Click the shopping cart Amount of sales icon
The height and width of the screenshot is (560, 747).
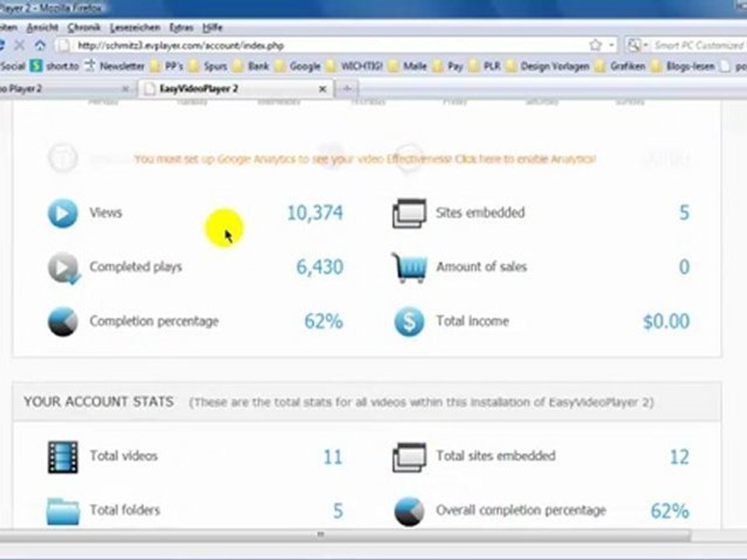click(409, 268)
